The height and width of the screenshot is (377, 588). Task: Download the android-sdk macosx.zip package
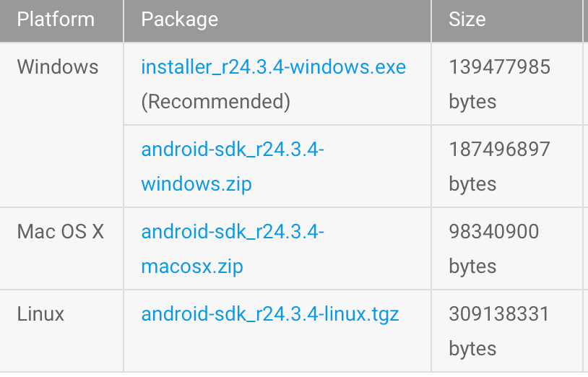[192, 266]
